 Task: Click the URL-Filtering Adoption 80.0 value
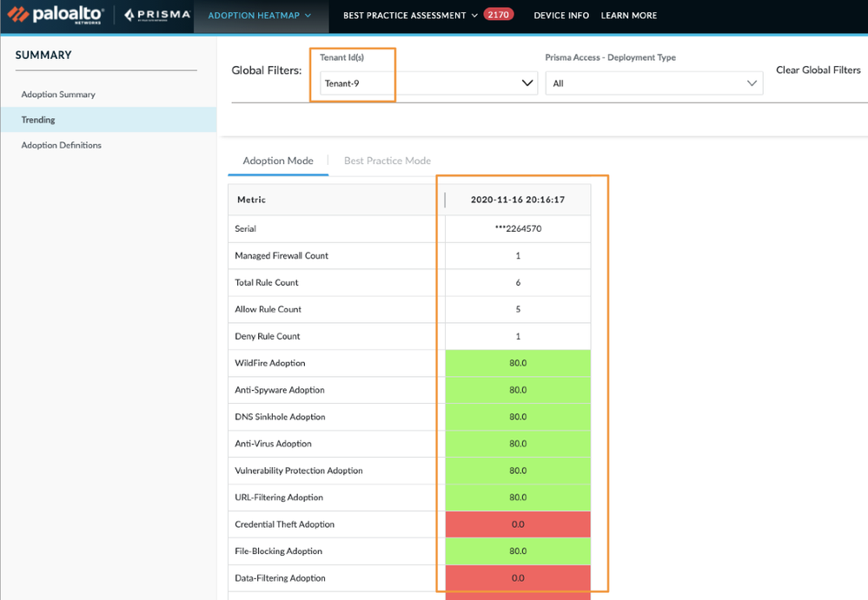[x=518, y=498]
